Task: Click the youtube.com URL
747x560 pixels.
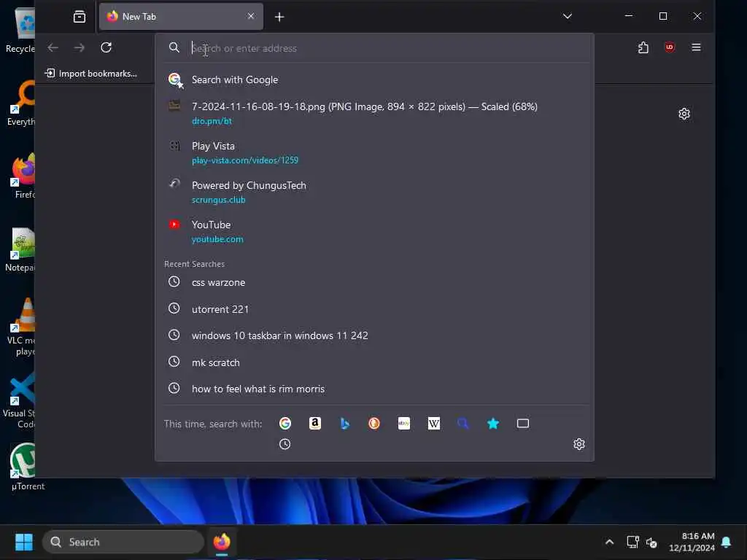Action: click(217, 239)
